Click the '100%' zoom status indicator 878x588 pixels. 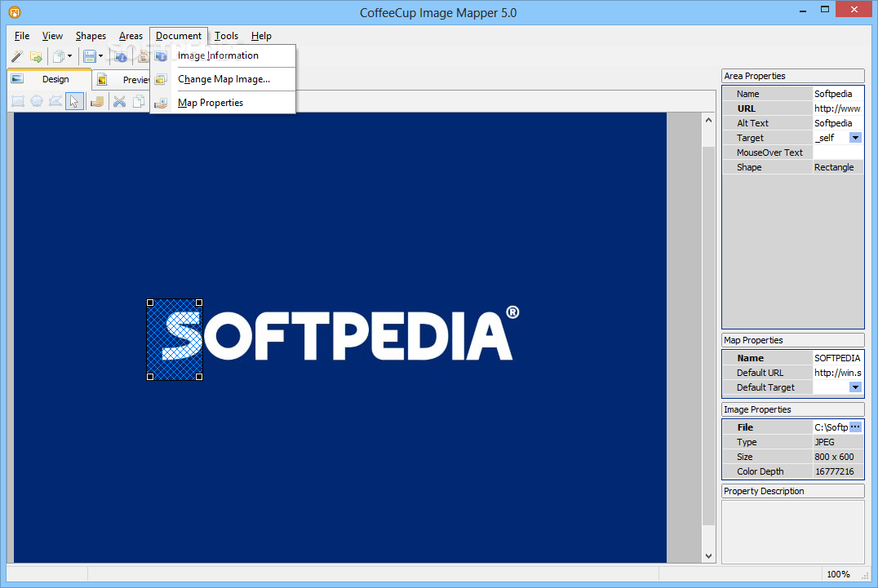838,575
